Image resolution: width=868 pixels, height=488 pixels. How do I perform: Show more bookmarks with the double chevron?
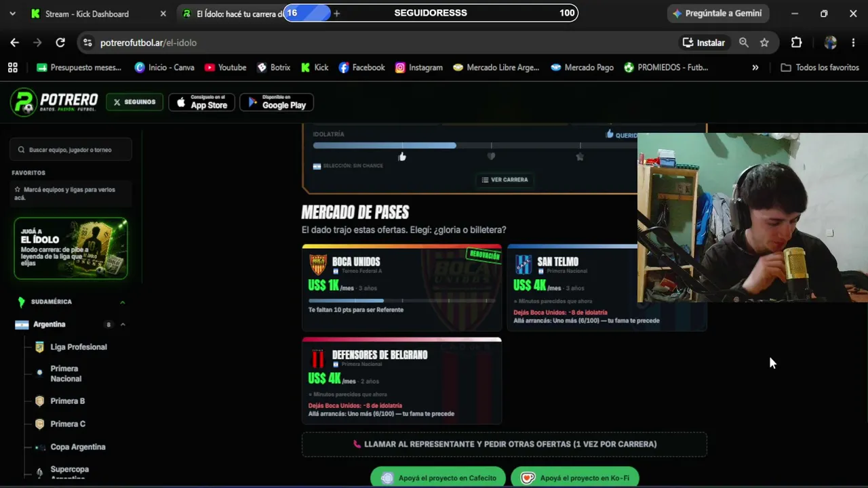(755, 68)
